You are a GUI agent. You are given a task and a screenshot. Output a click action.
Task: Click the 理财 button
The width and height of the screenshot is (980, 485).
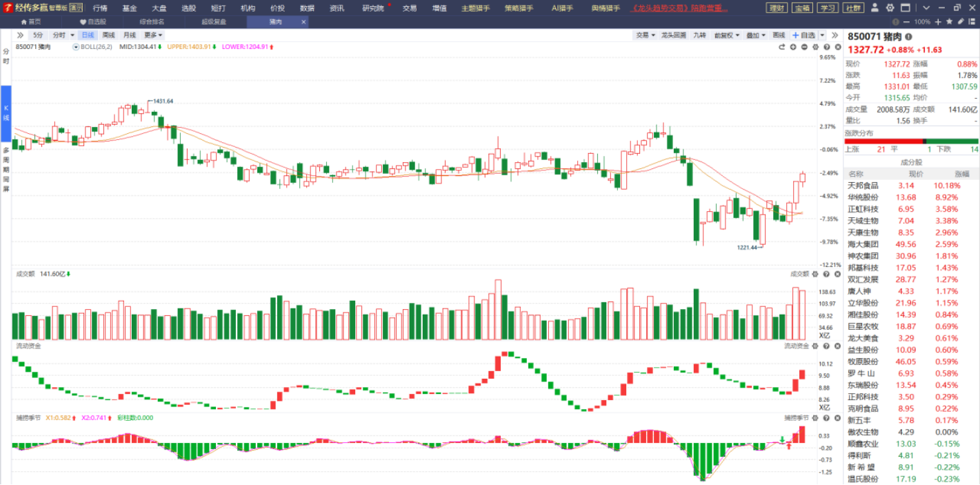coord(777,8)
